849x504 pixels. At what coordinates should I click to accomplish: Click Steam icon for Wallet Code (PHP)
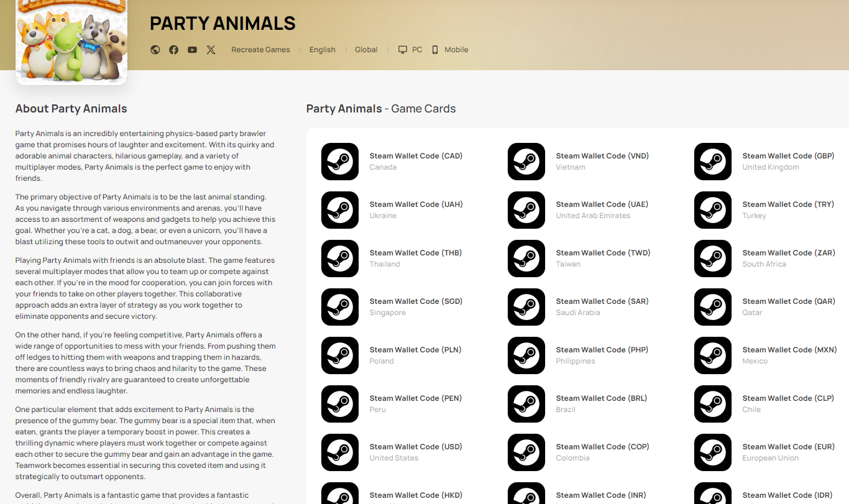tap(526, 355)
